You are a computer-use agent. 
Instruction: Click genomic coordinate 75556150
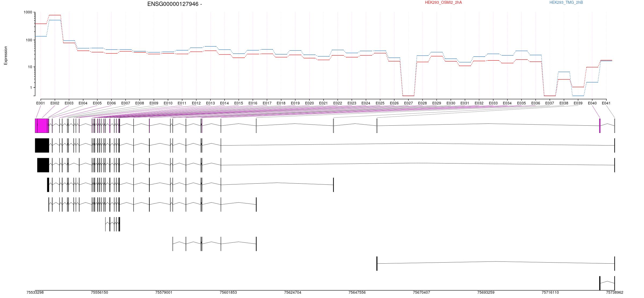[x=100, y=292]
